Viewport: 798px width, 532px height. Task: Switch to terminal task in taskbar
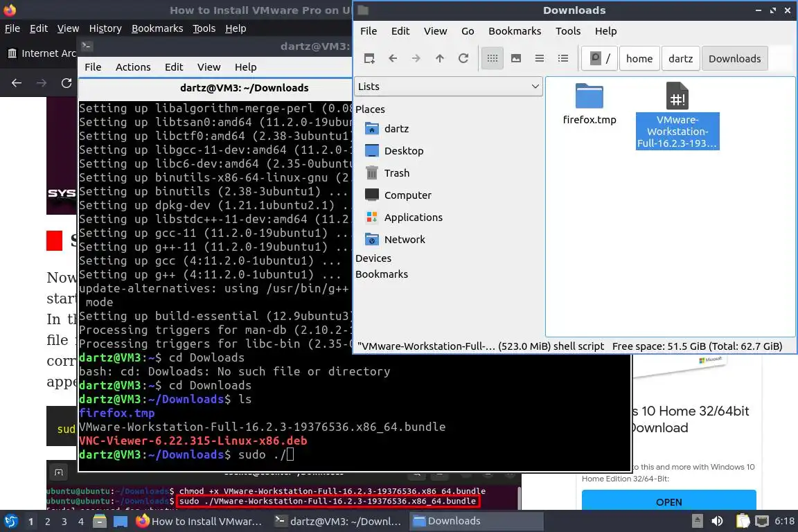(x=337, y=522)
